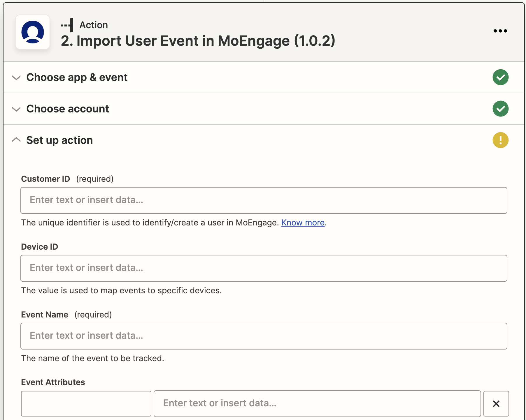
Task: Focus the Event Name input field
Action: click(x=264, y=336)
